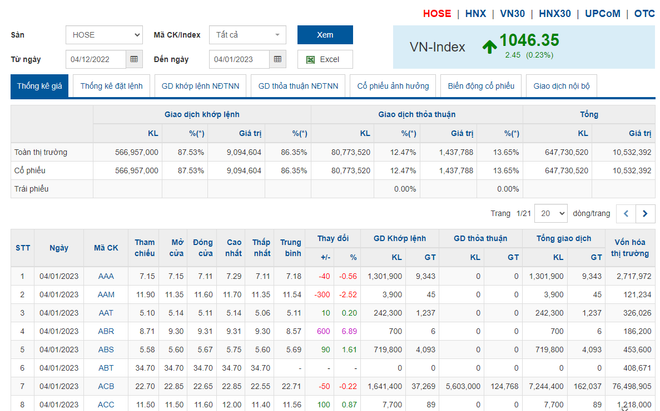Click the Từ ngày date input

96,59
